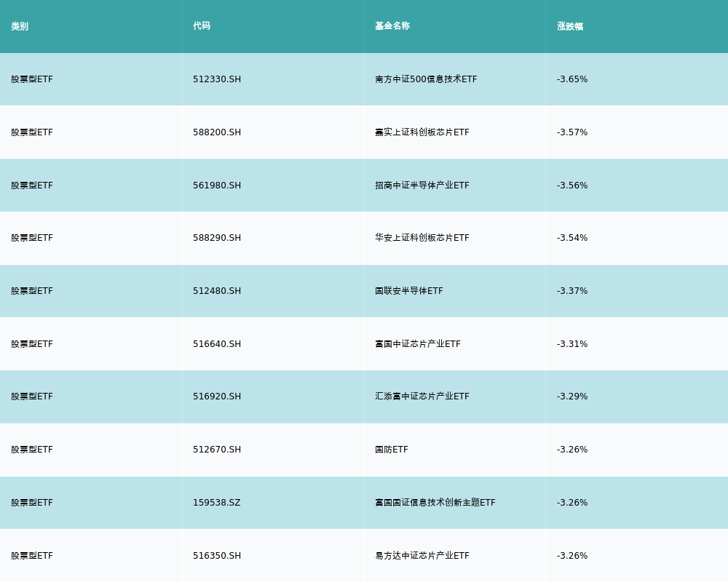Click the -3.57% change value
The width and height of the screenshot is (728, 582).
tap(572, 132)
